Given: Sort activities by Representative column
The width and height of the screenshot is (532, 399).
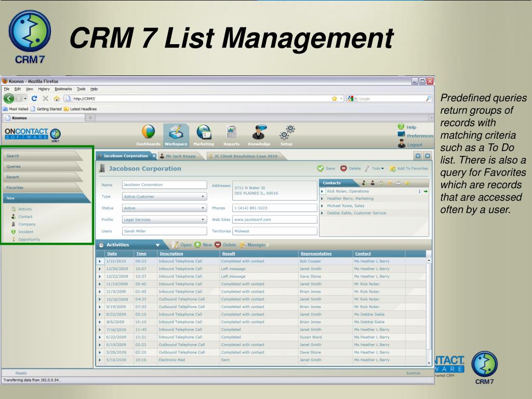Looking at the screenshot, I should 316,254.
